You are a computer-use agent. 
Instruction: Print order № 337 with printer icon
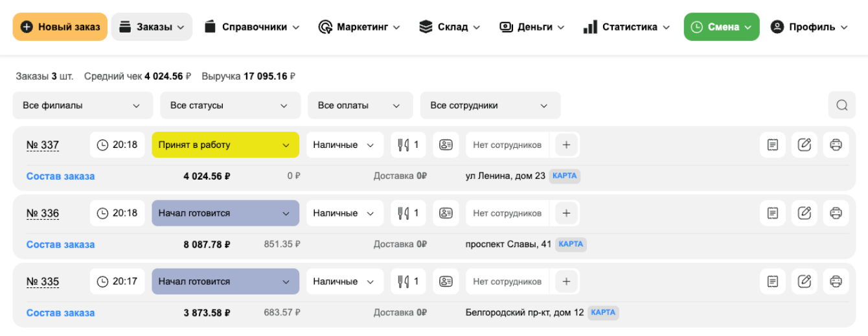point(836,145)
